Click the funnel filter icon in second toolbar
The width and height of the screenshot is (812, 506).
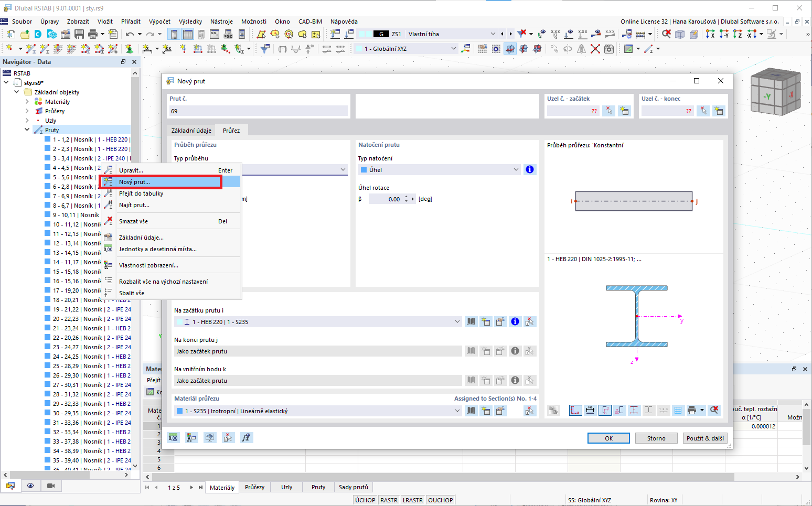(x=265, y=49)
